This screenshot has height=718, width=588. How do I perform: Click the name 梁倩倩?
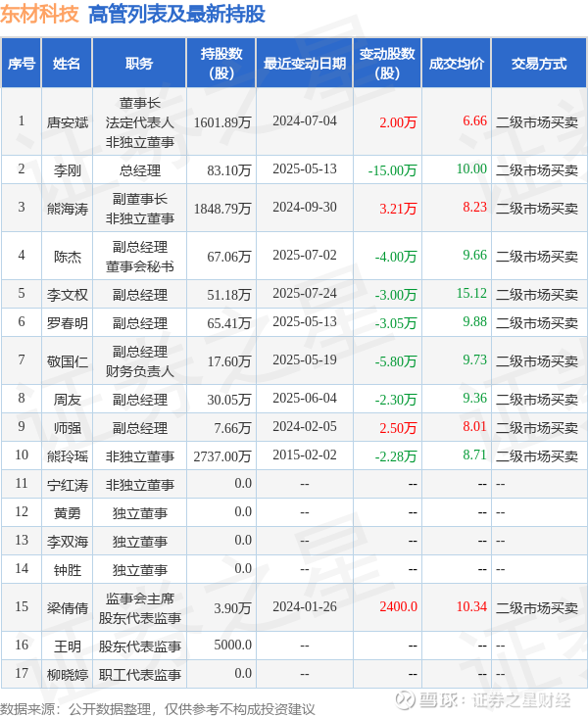[x=68, y=607]
